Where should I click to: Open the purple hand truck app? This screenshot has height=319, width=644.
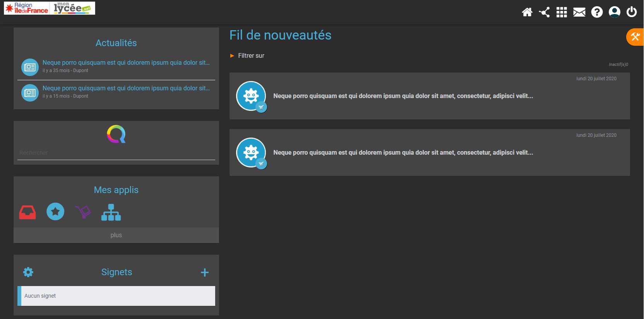click(x=83, y=212)
